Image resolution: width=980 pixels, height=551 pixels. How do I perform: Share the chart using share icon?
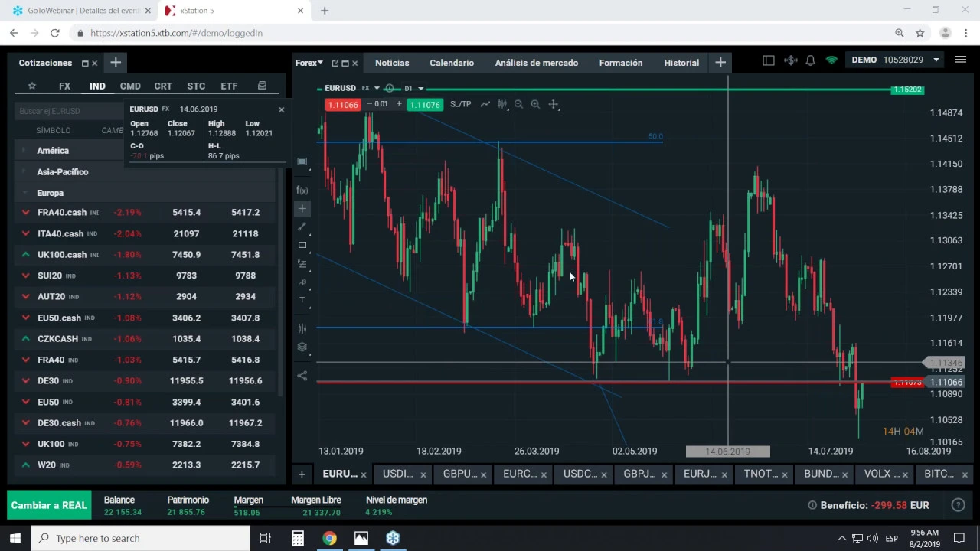302,376
